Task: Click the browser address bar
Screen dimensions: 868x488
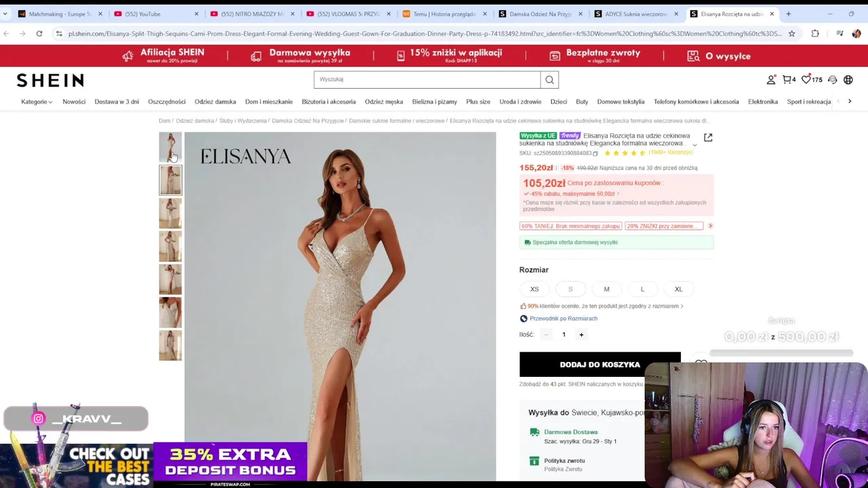Action: 420,33
